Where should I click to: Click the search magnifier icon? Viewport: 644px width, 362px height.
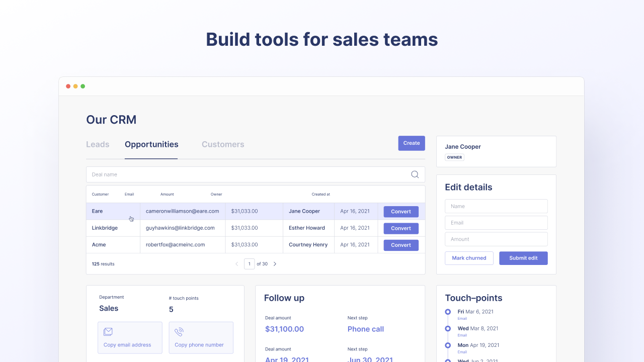(x=415, y=174)
